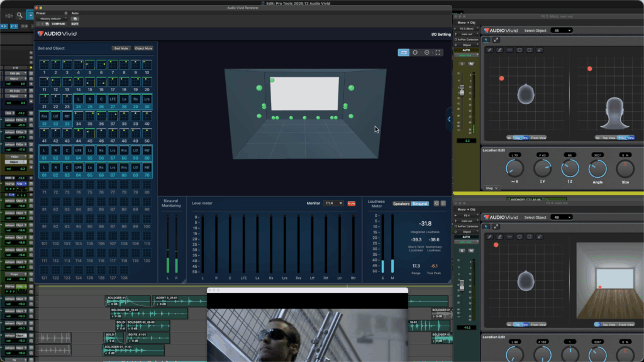Open the Step dropdown under Location Edit
The height and width of the screenshot is (362, 644).
(491, 188)
